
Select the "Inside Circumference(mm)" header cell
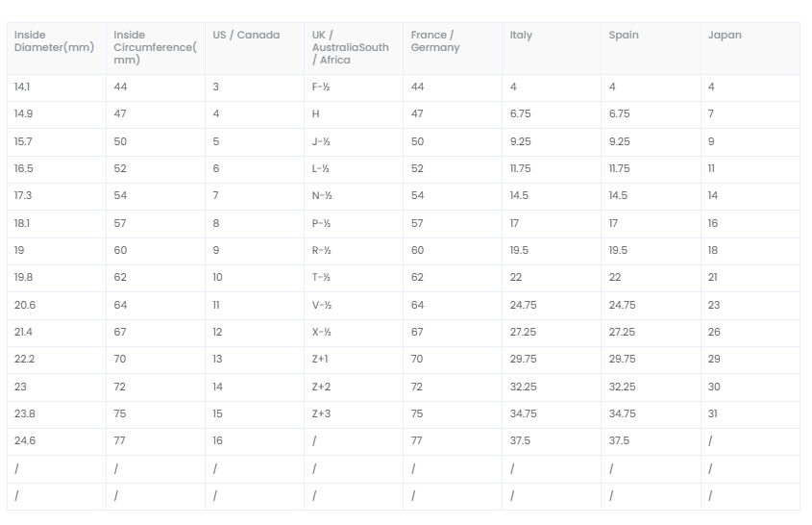tap(155, 47)
